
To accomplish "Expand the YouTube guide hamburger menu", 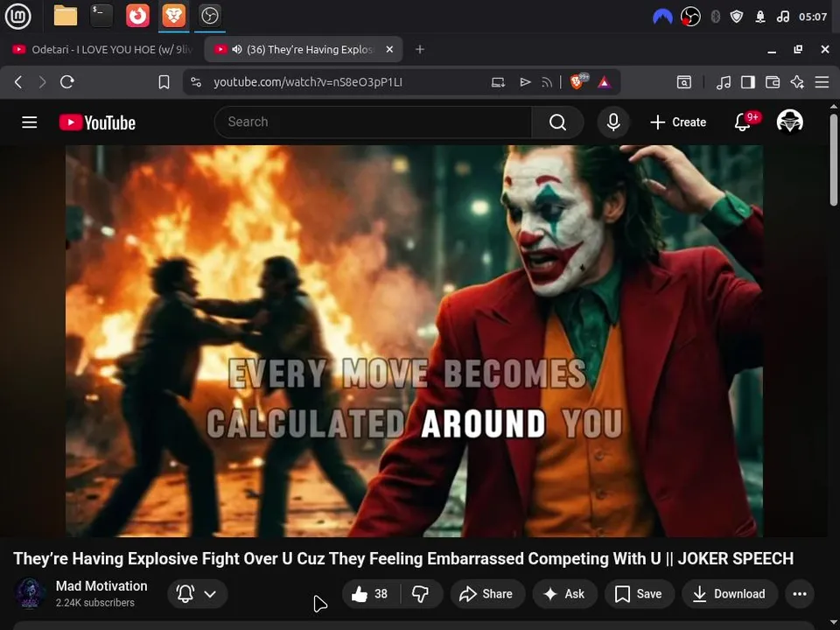I will click(30, 122).
